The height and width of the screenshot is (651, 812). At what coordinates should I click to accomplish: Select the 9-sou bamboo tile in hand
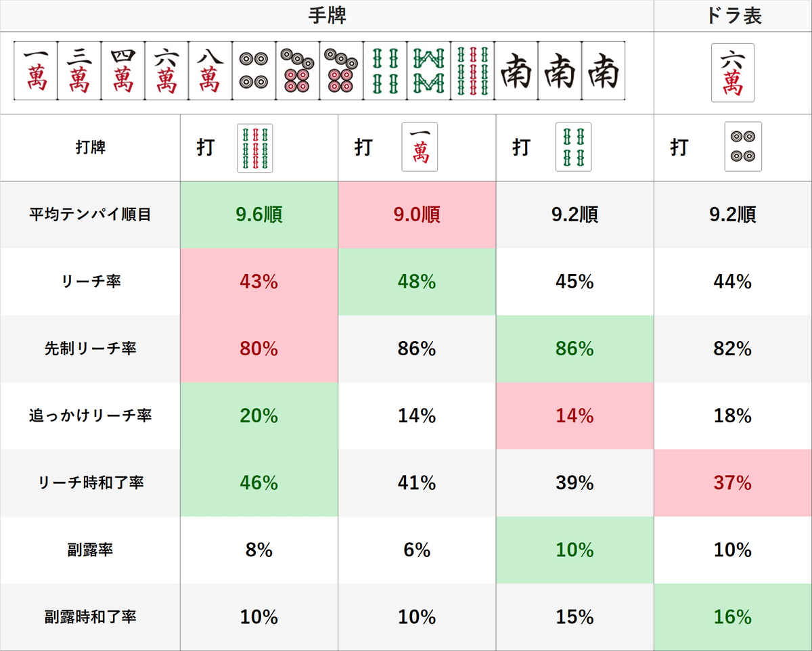[x=472, y=70]
